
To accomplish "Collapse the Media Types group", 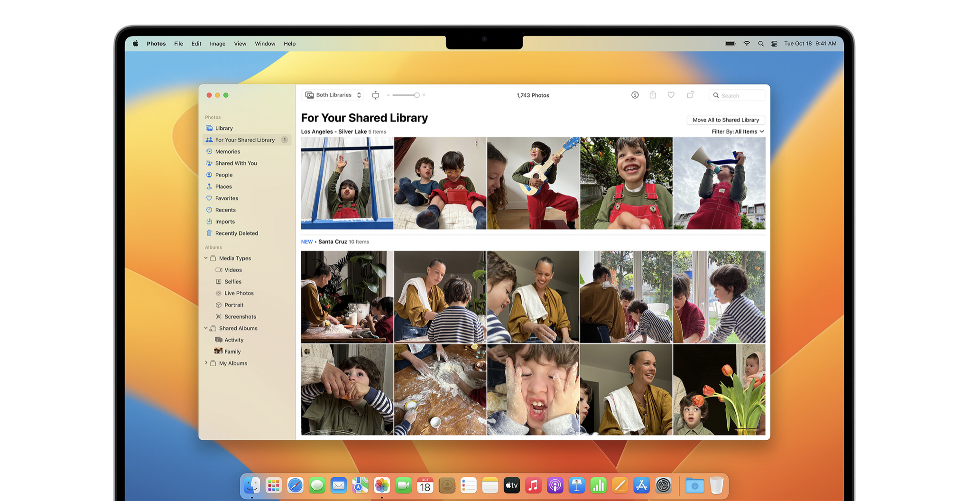I will (206, 258).
